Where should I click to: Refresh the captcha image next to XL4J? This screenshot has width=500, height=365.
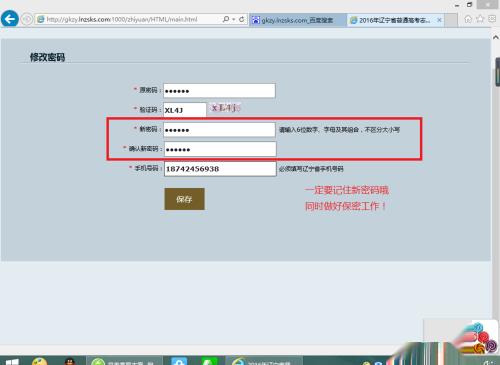(x=225, y=108)
